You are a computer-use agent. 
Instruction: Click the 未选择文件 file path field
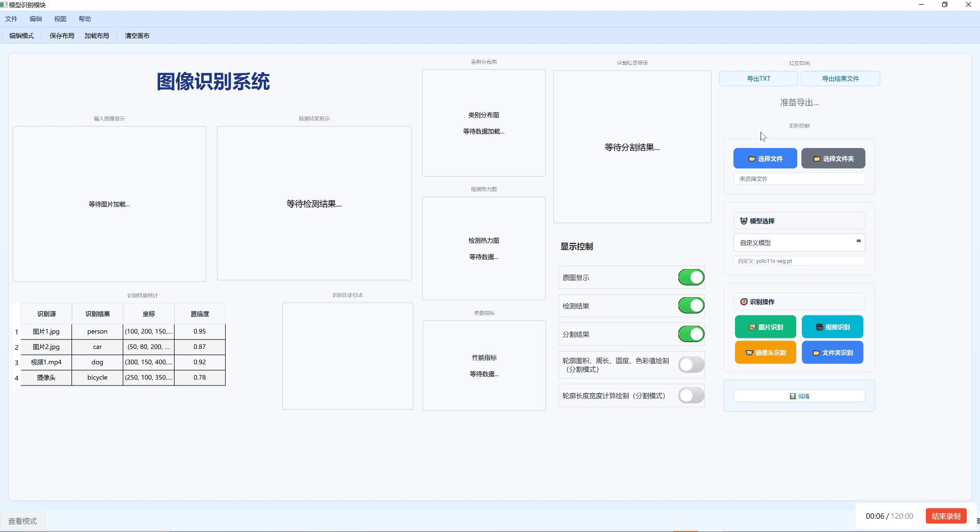coord(799,179)
